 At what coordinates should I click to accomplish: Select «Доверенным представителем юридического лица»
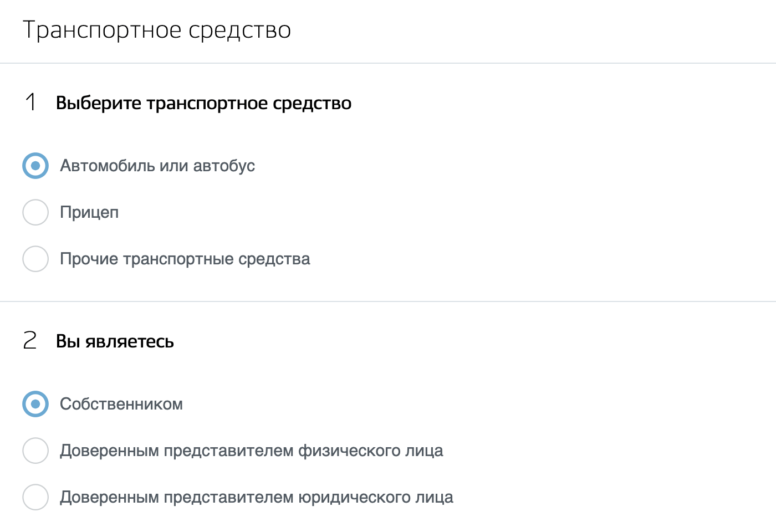point(35,497)
